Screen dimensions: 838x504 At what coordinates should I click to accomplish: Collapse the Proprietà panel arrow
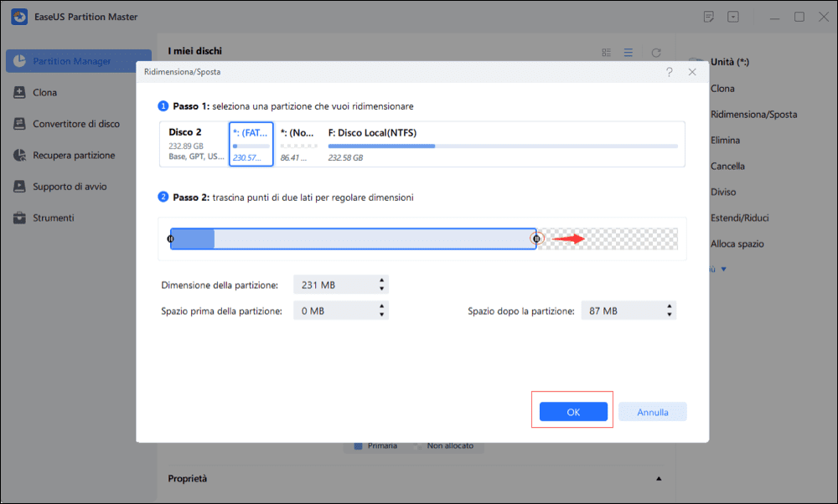(x=659, y=479)
